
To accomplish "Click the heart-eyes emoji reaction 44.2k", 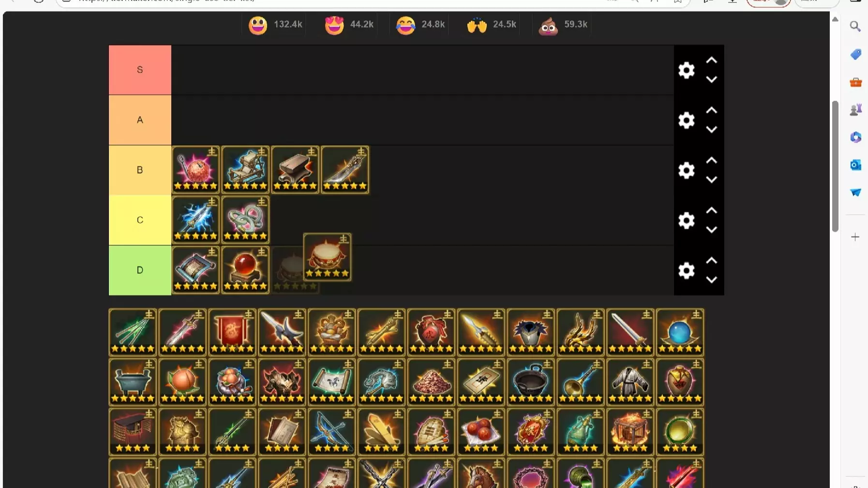I will (349, 25).
